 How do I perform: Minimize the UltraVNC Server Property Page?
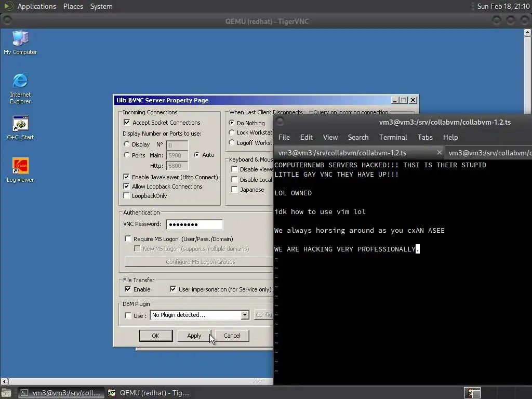click(x=395, y=100)
